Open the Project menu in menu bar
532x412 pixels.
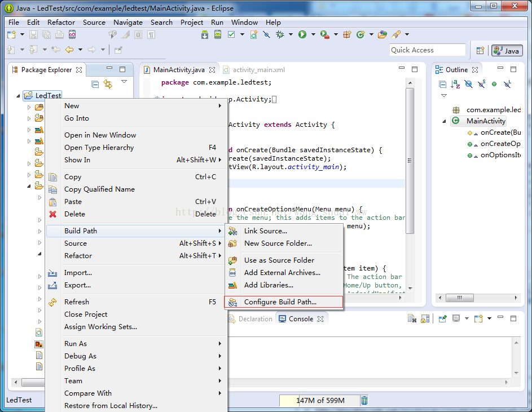pos(192,23)
